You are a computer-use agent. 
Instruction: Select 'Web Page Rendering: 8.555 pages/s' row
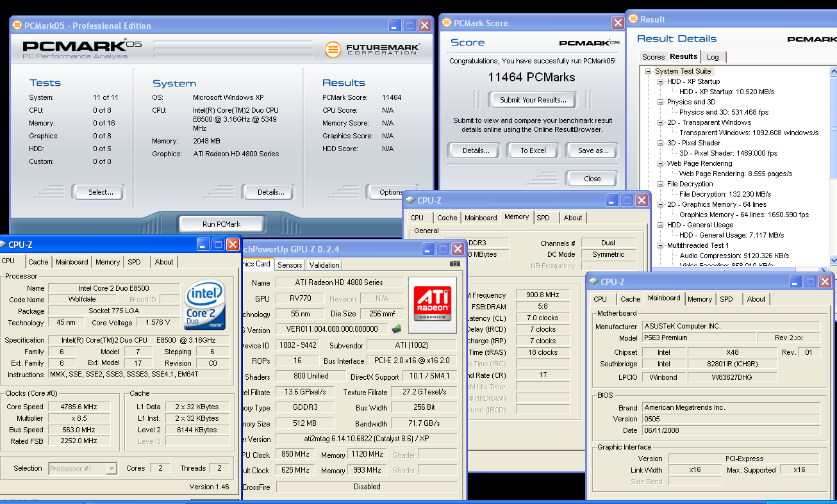[x=735, y=174]
